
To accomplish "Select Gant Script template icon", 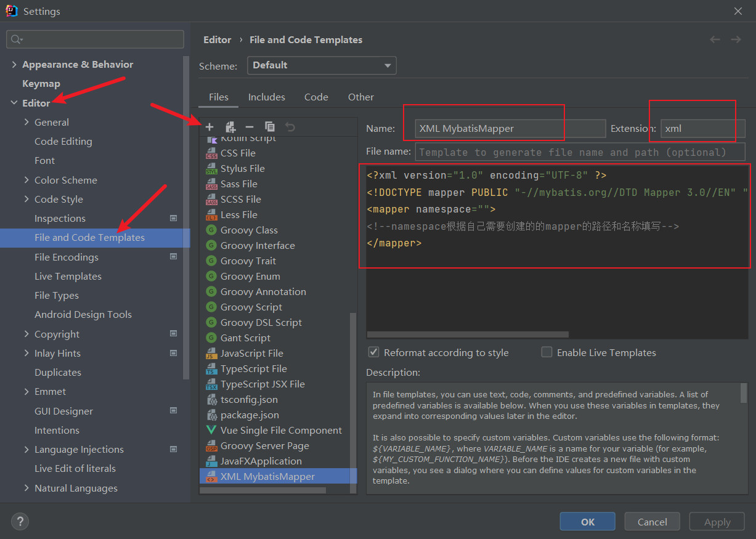I will (x=211, y=338).
